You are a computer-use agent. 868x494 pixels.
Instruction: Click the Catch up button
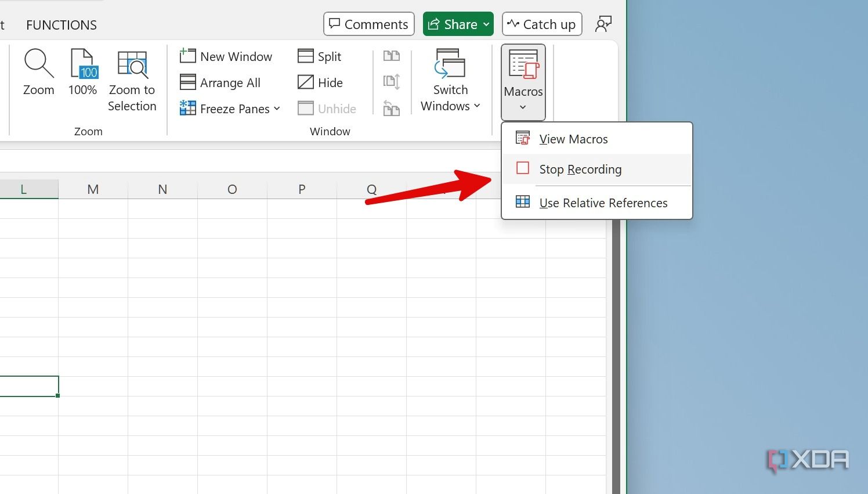[x=541, y=24]
